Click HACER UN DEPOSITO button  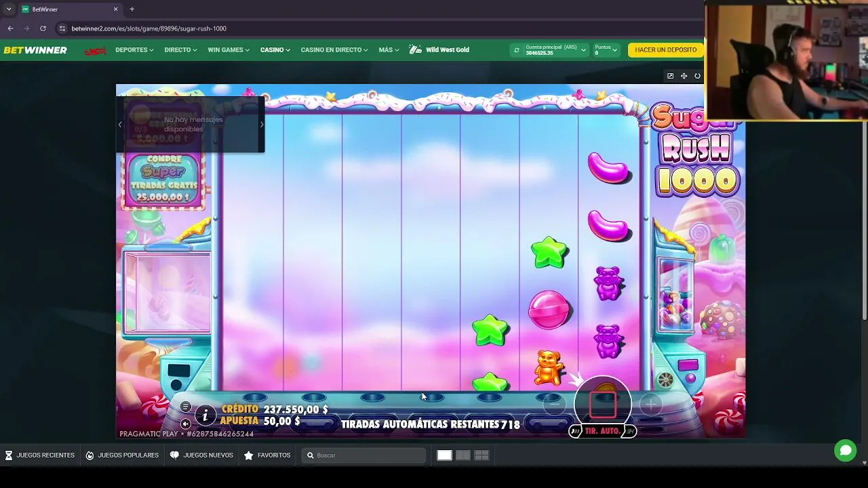point(665,50)
